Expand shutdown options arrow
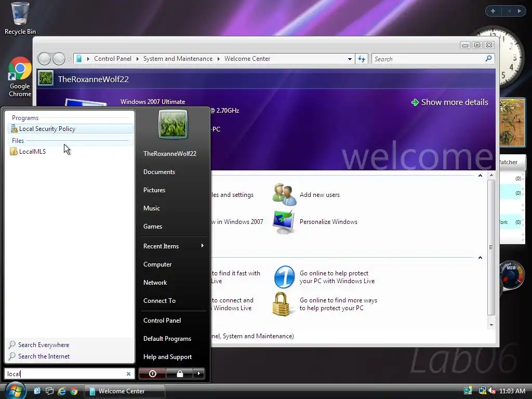This screenshot has width=532, height=399. (199, 374)
